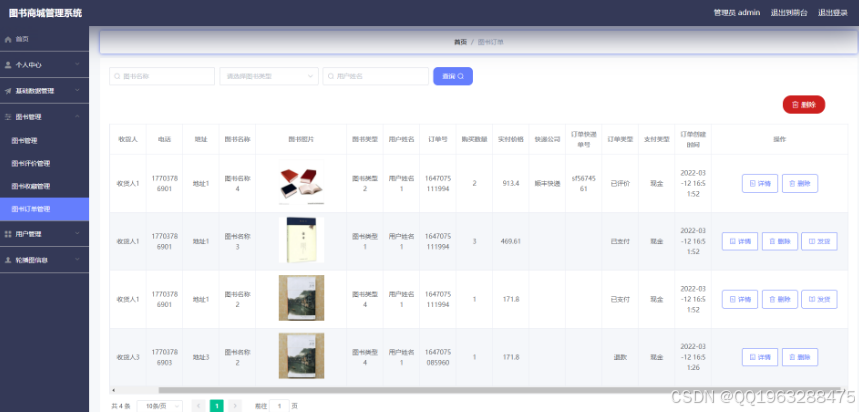
Task: Click 发货 for the 469.61 order row
Action: pos(820,241)
